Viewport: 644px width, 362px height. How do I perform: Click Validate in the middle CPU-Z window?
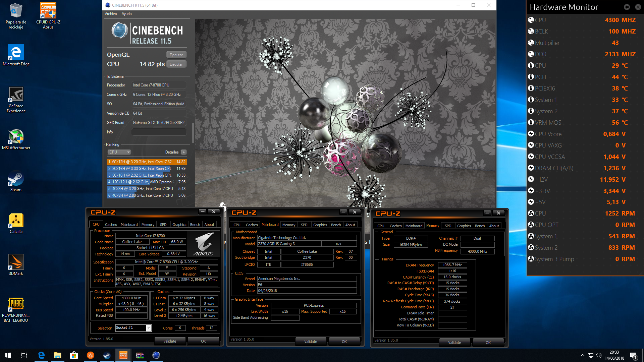311,342
